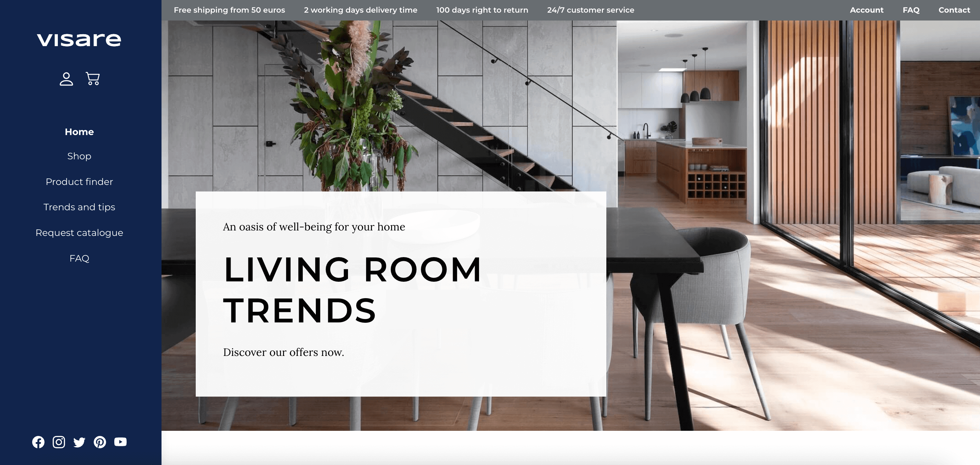Toggle the 100 days return policy banner
Viewport: 980px width, 465px height.
(x=482, y=10)
